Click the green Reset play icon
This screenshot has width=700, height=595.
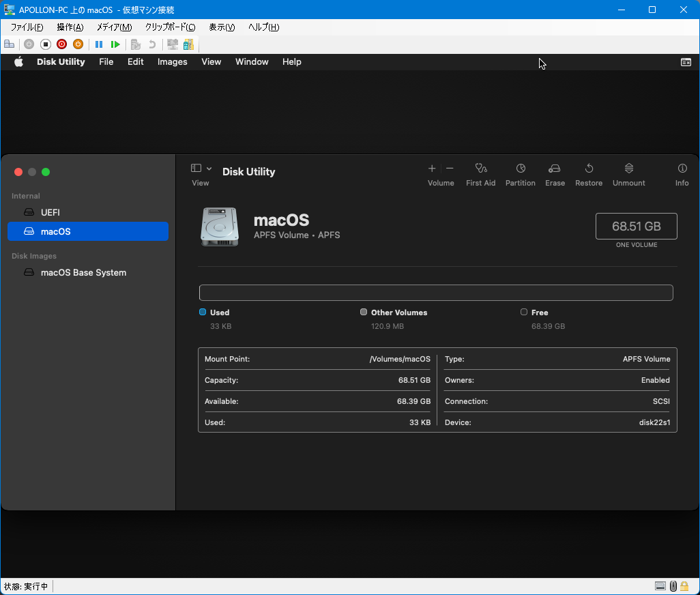tap(115, 44)
